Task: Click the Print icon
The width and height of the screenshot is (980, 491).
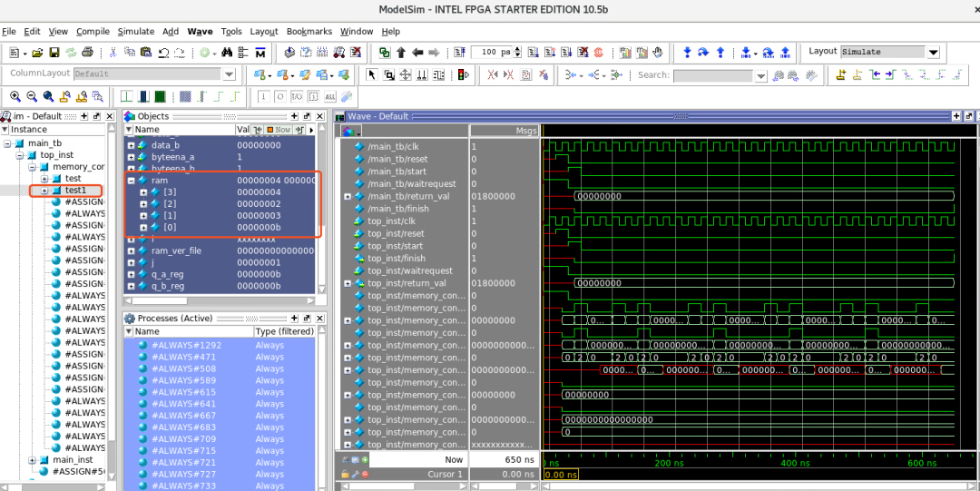Action: click(x=87, y=53)
